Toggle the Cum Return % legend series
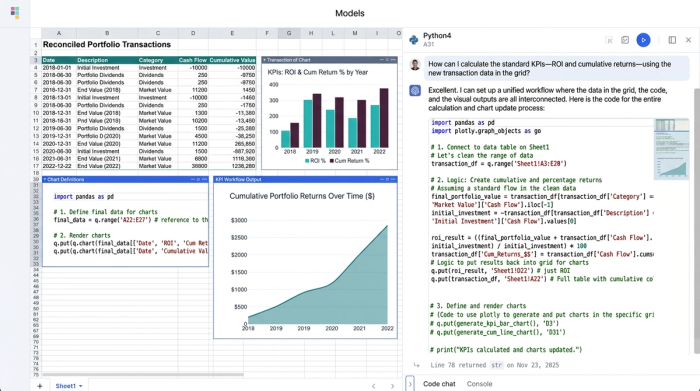The image size is (700, 391). click(x=350, y=161)
